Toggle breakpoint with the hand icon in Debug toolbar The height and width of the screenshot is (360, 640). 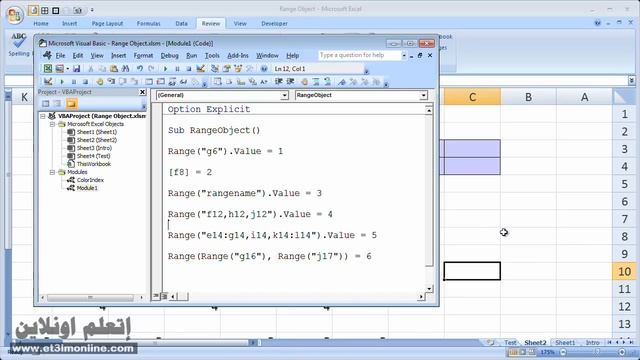coord(100,82)
